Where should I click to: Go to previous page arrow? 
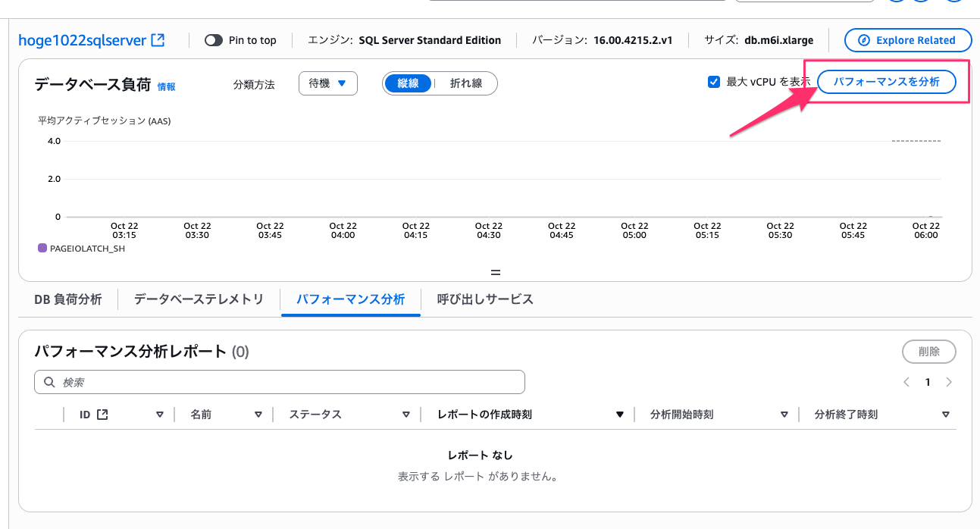[906, 383]
